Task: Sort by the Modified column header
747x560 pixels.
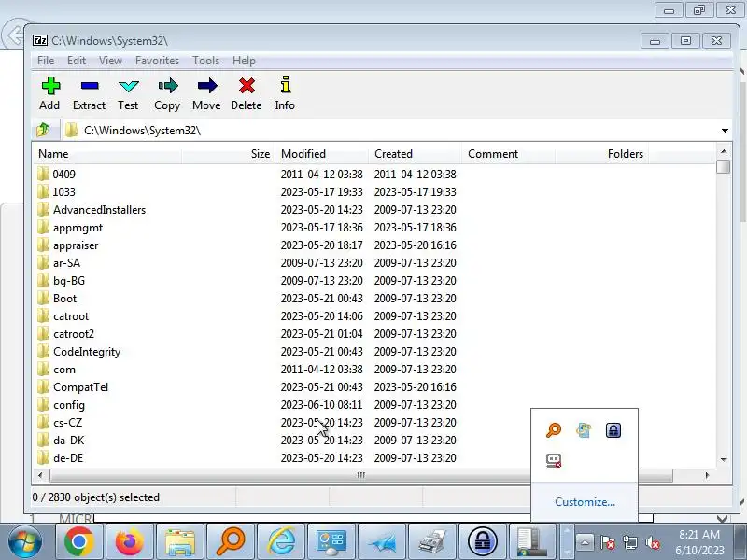Action: click(321, 154)
